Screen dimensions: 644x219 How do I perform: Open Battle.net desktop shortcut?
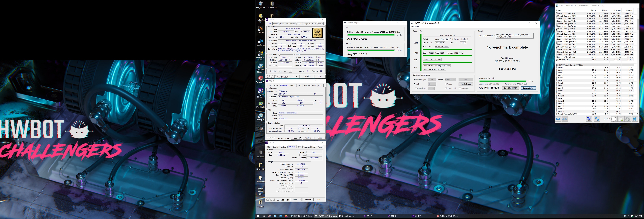pos(260,42)
